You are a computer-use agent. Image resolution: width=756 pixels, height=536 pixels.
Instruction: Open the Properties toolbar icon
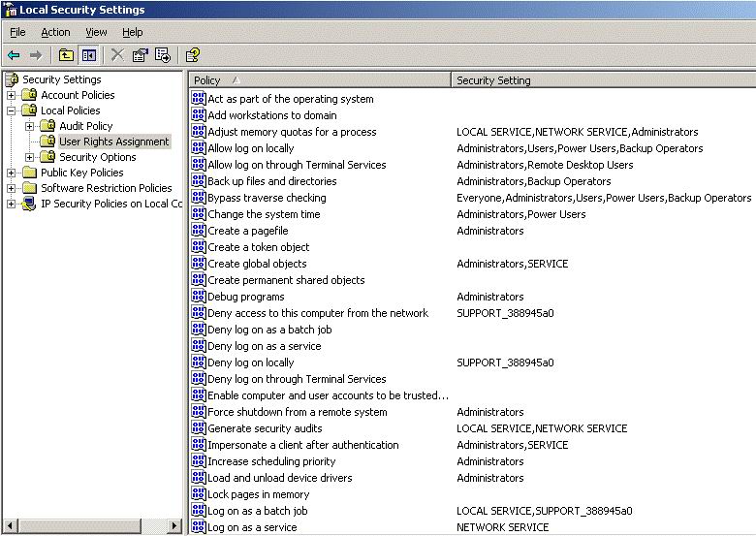140,55
